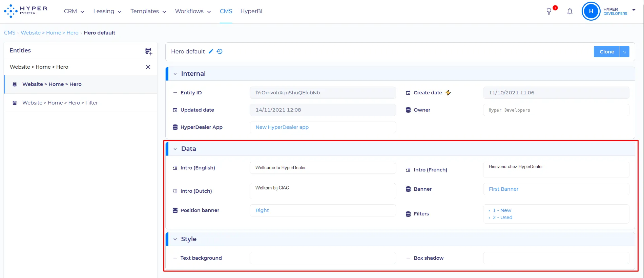Click the database icon beside the Owner label
The height and width of the screenshot is (278, 644).
click(x=408, y=110)
